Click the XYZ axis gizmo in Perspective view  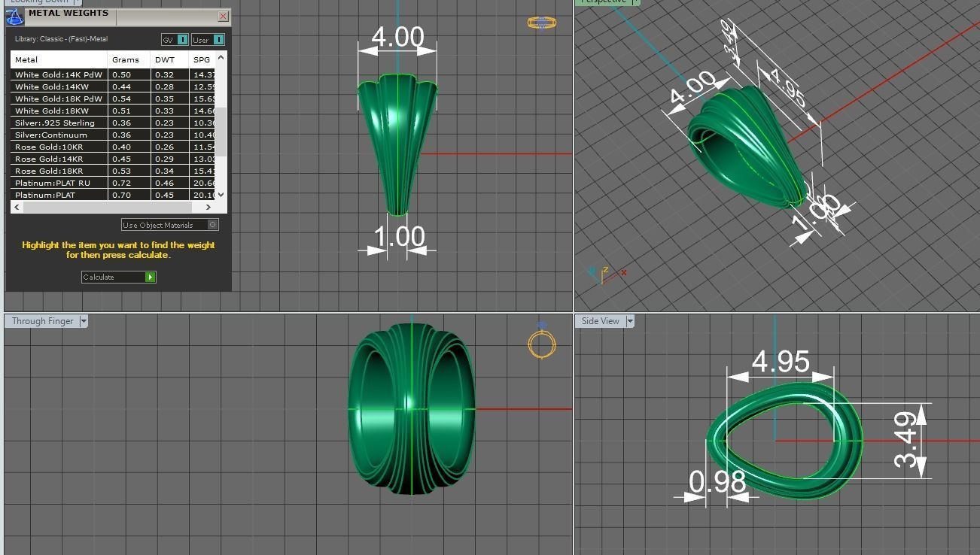point(607,274)
